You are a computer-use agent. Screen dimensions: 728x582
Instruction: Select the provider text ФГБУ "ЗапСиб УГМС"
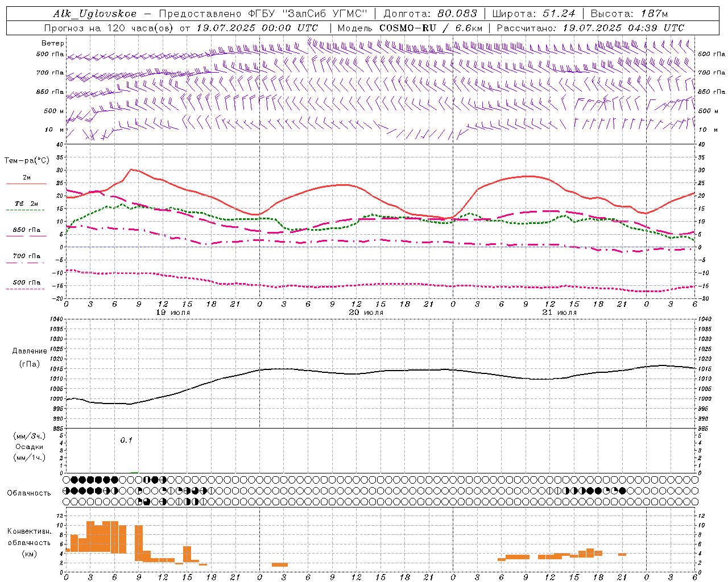point(308,14)
